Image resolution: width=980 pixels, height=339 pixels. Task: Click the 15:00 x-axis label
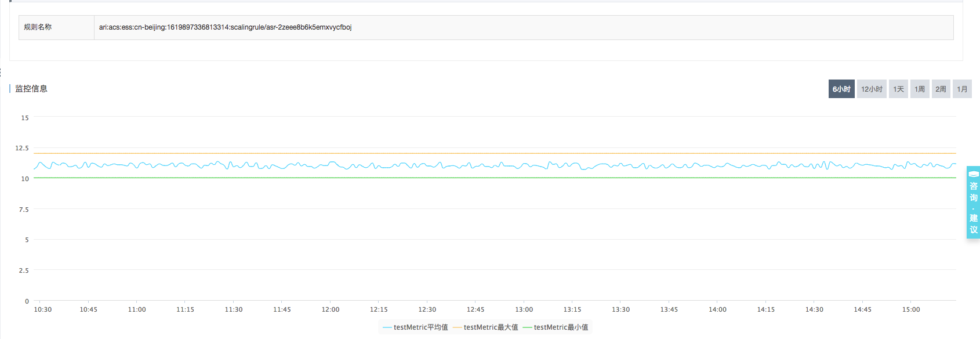(x=911, y=309)
